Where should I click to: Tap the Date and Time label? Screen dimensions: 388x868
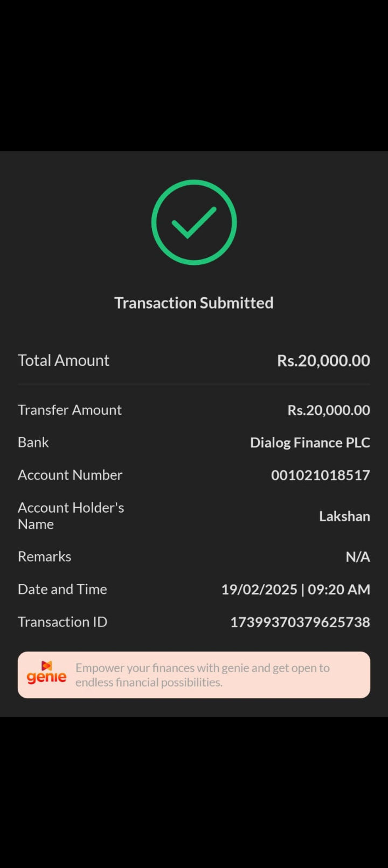(x=63, y=589)
